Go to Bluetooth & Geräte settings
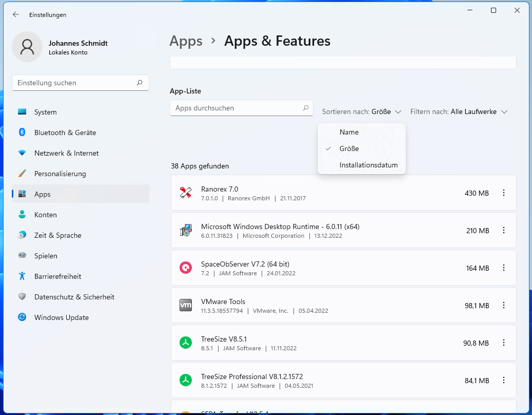532x415 pixels. pos(81,133)
